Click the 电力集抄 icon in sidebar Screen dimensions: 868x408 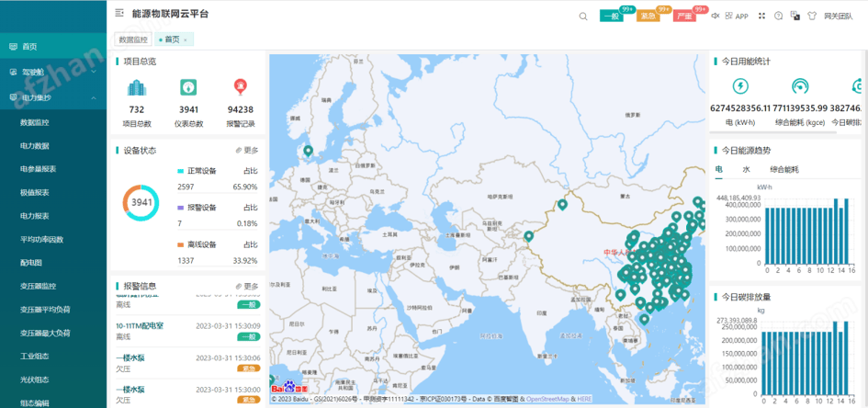pos(13,97)
